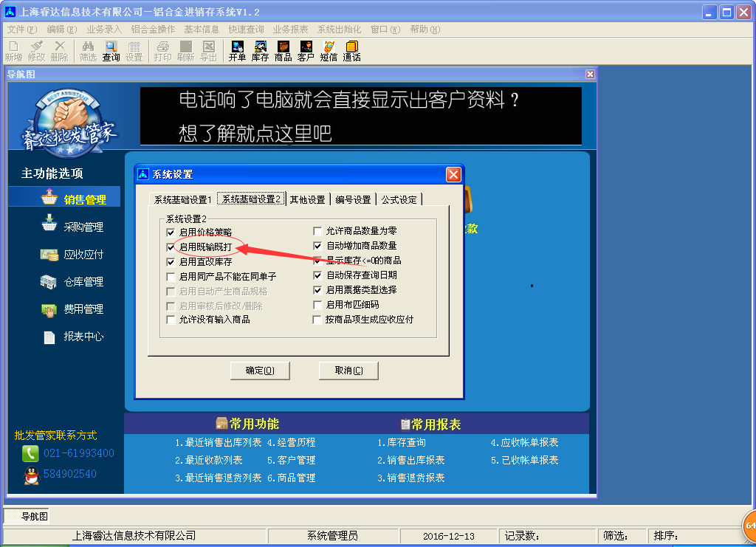The width and height of the screenshot is (756, 547).
Task: Click the QQ penguin icon
Action: pyautogui.click(x=31, y=475)
